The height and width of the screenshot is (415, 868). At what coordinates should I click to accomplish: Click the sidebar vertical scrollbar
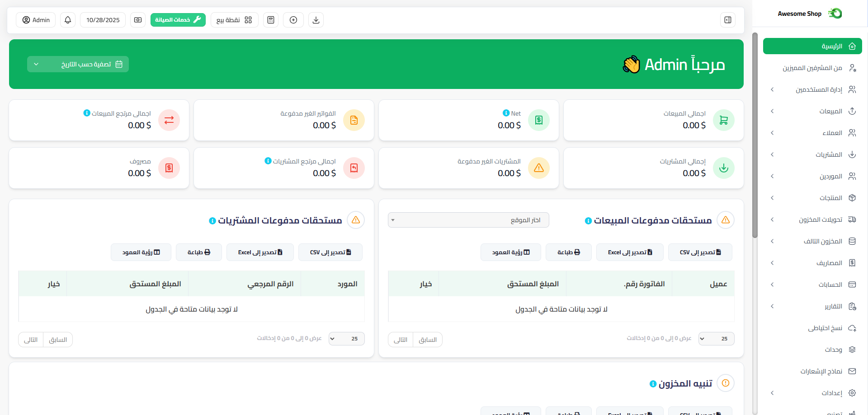coord(755,135)
